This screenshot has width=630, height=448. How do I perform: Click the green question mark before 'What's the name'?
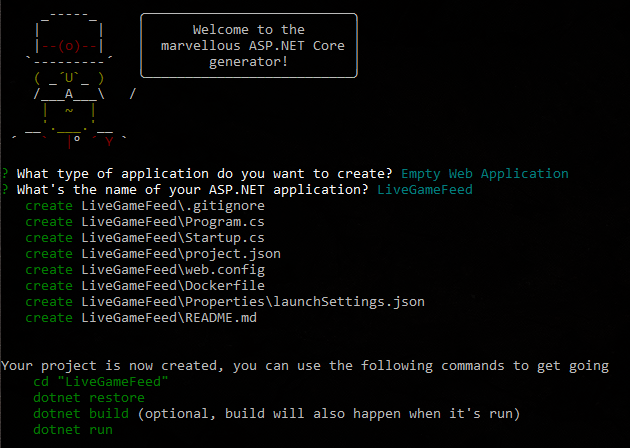6,190
